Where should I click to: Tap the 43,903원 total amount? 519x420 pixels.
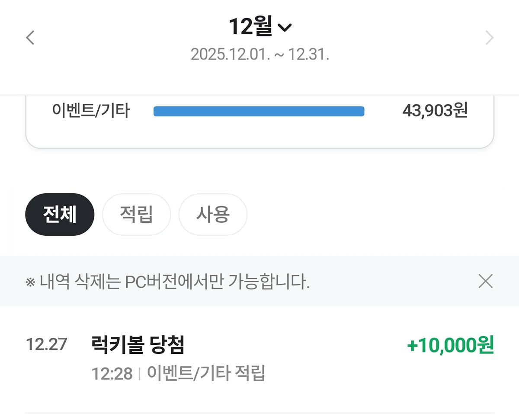tap(435, 112)
